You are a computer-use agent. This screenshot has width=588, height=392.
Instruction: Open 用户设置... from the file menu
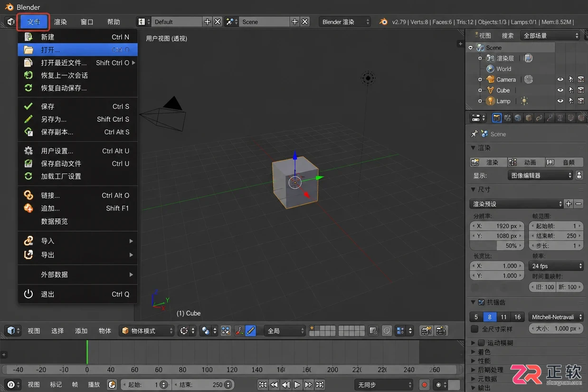(77, 151)
